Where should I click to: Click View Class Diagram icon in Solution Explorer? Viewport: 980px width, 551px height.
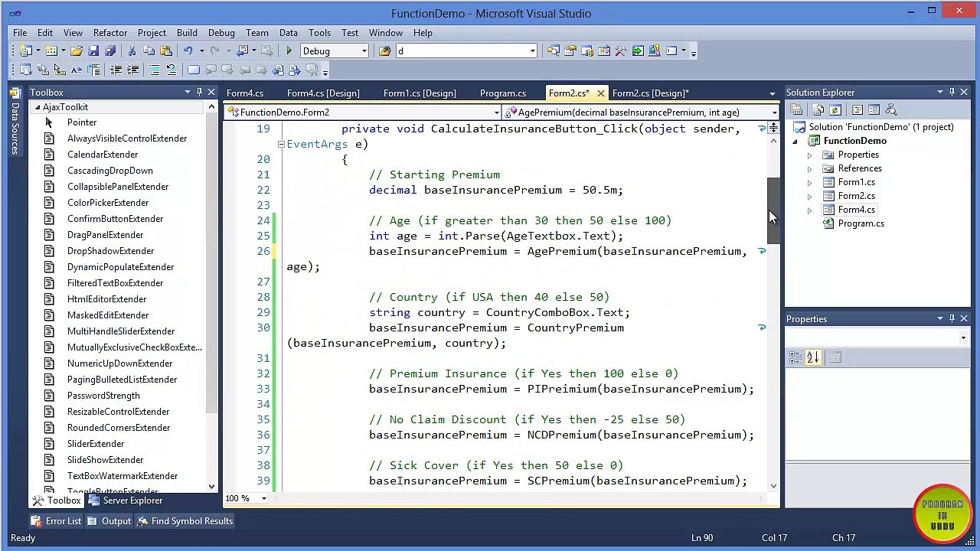[891, 109]
